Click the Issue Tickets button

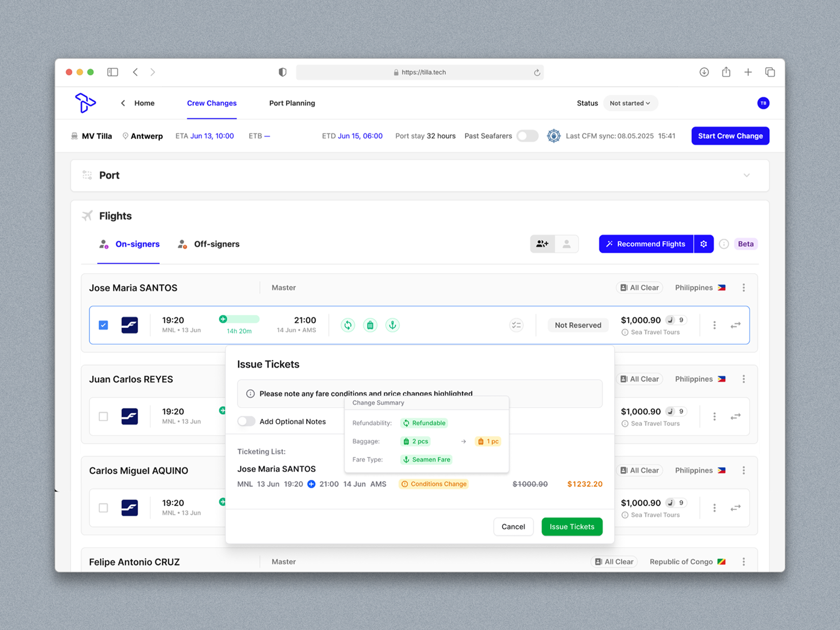coord(571,527)
